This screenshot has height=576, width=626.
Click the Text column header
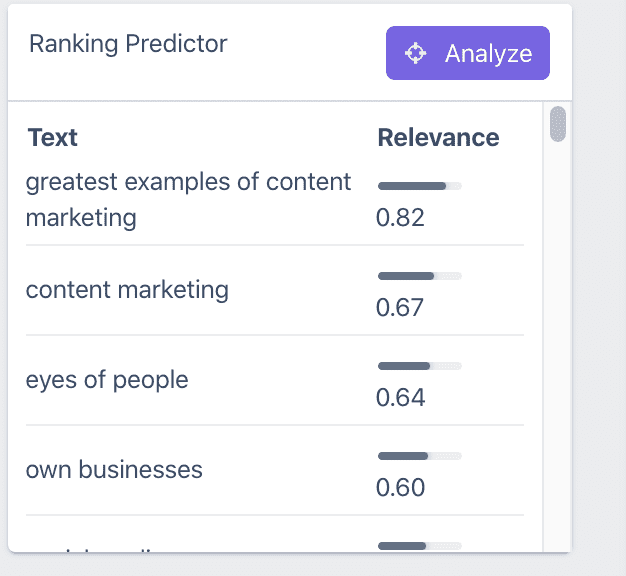click(x=53, y=138)
